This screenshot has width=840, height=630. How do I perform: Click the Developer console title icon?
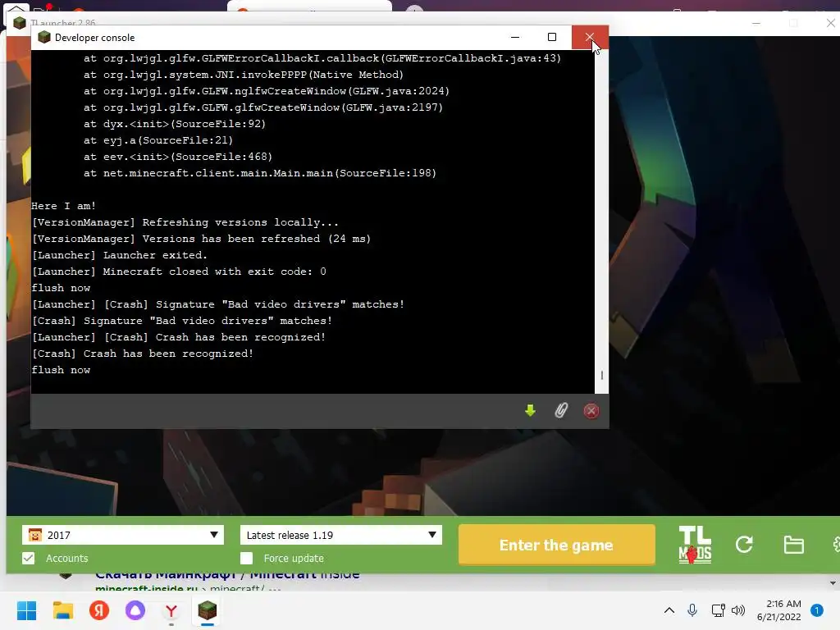tap(44, 37)
